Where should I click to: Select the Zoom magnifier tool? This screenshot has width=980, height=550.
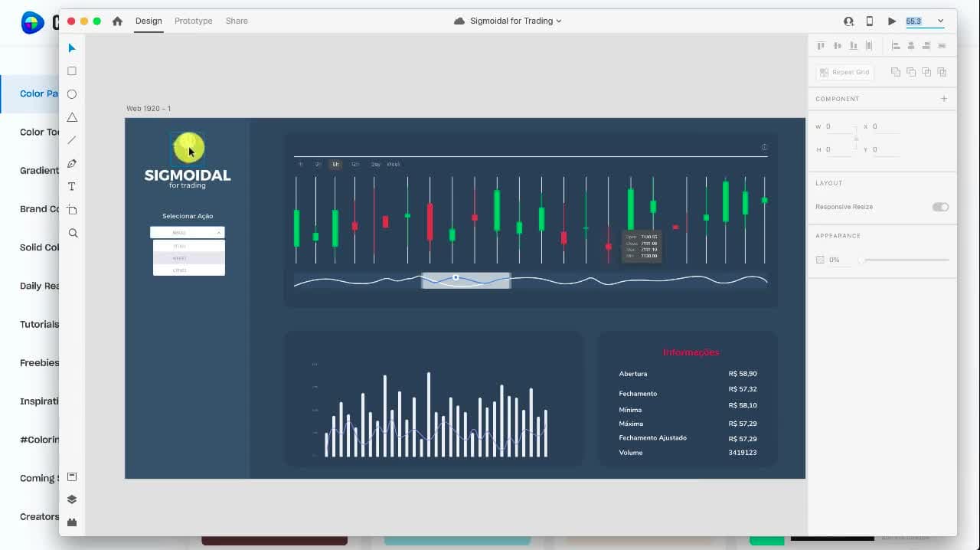tap(73, 233)
